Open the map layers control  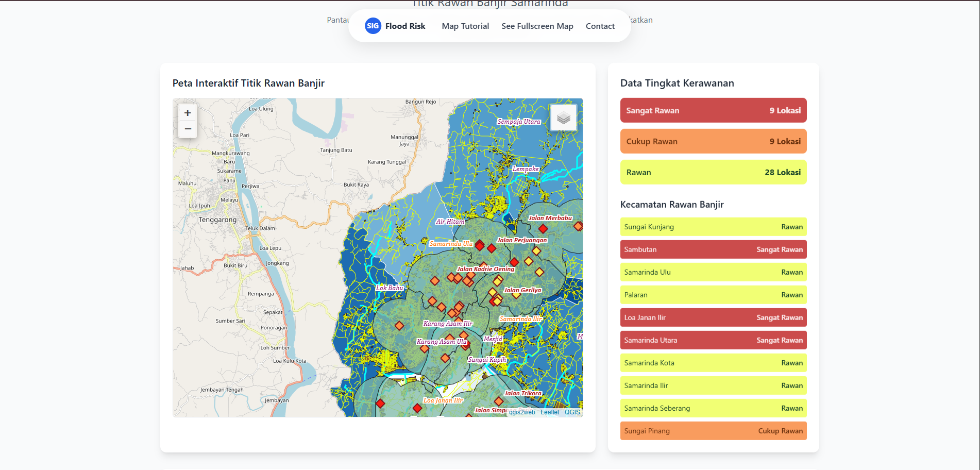[563, 118]
